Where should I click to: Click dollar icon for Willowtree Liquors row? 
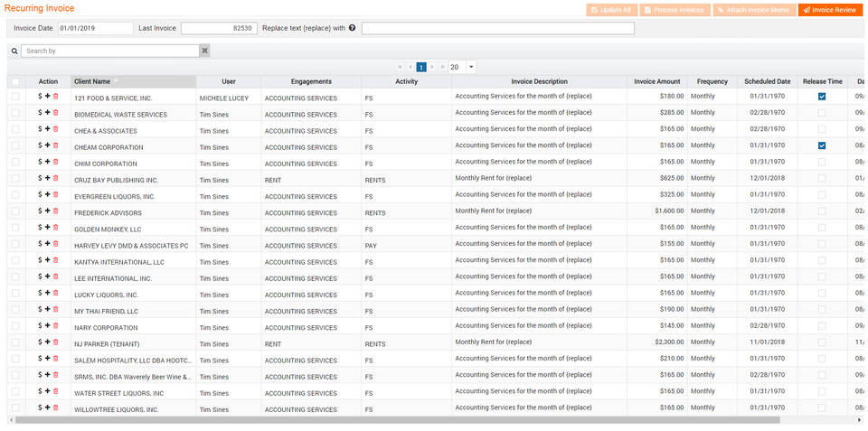pos(40,408)
